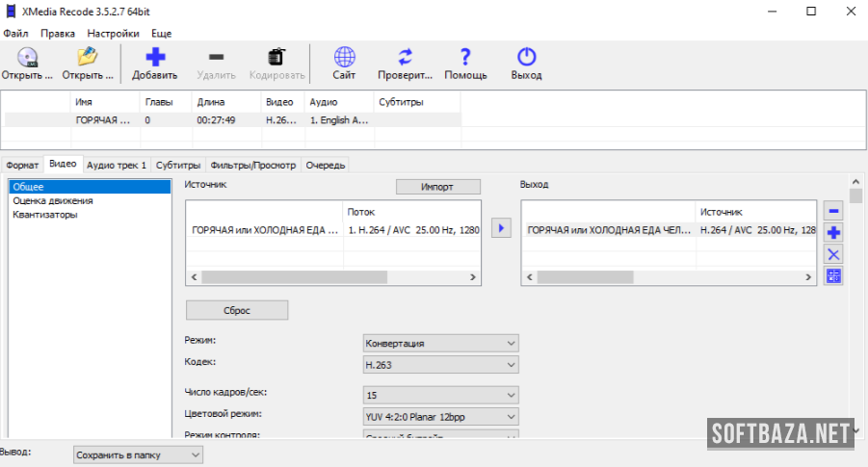Click the blue arrow to add stream to output
This screenshot has height=467, width=868.
tap(501, 228)
